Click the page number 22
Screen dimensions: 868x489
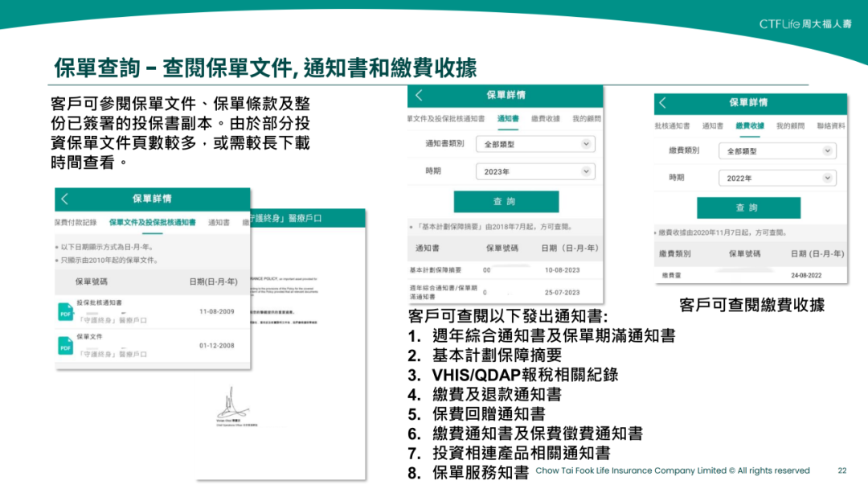click(x=842, y=471)
